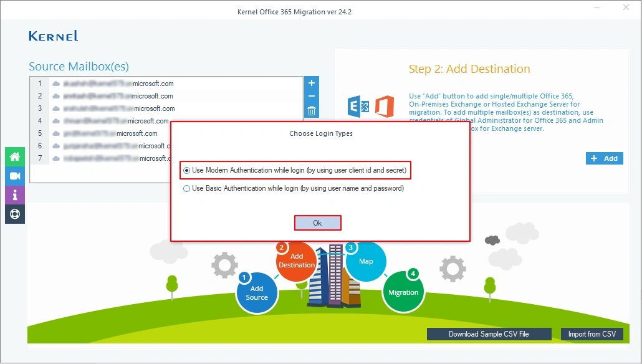This screenshot has width=642, height=364.
Task: Click the Office 365 icon near Step 2
Action: click(x=385, y=106)
